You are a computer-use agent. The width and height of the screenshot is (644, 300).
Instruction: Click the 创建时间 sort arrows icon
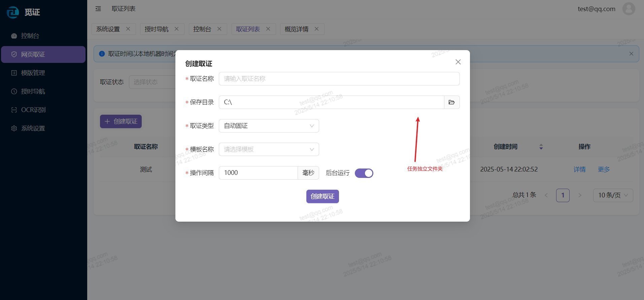(x=541, y=147)
